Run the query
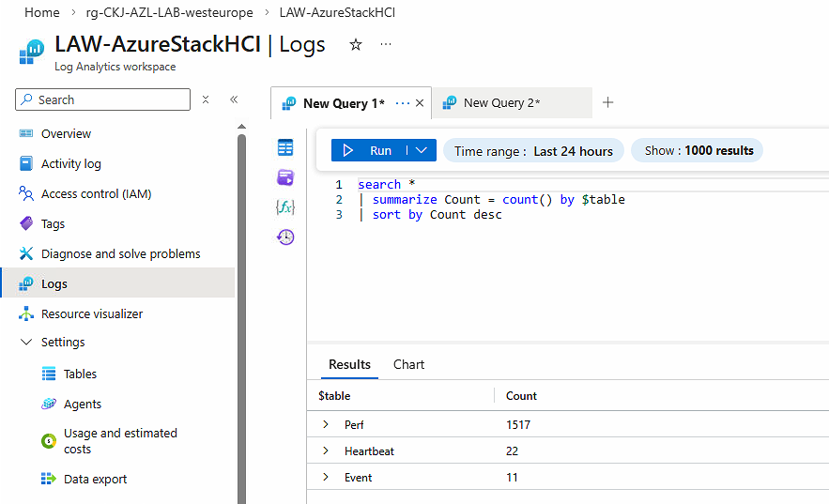The height and width of the screenshot is (504, 829). click(x=369, y=150)
